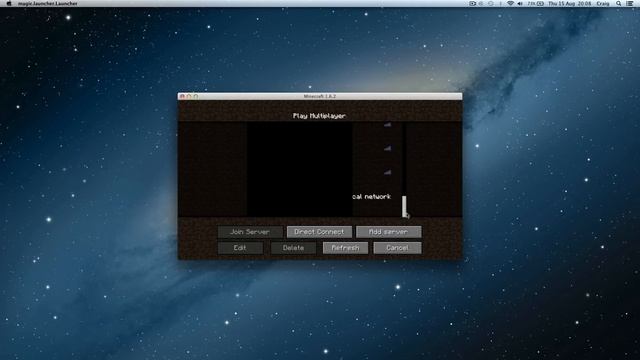Open the Apple menu
The image size is (640, 360).
9,3
